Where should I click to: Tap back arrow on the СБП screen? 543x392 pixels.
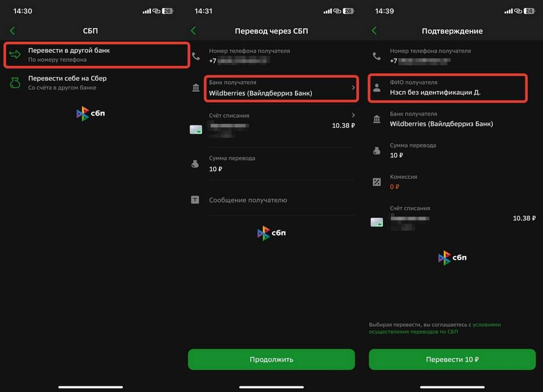12,31
